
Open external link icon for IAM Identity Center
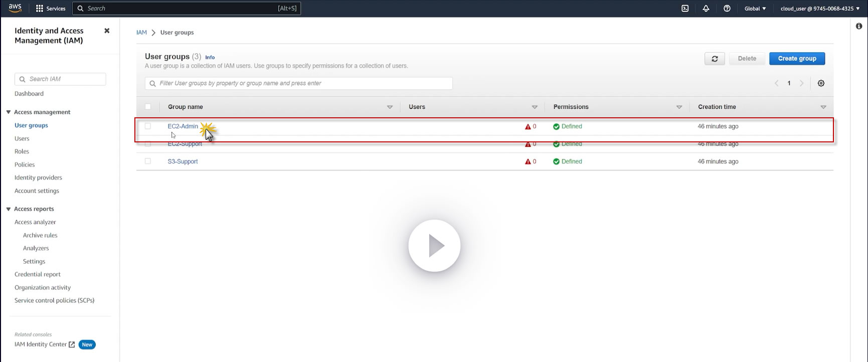[x=72, y=344]
